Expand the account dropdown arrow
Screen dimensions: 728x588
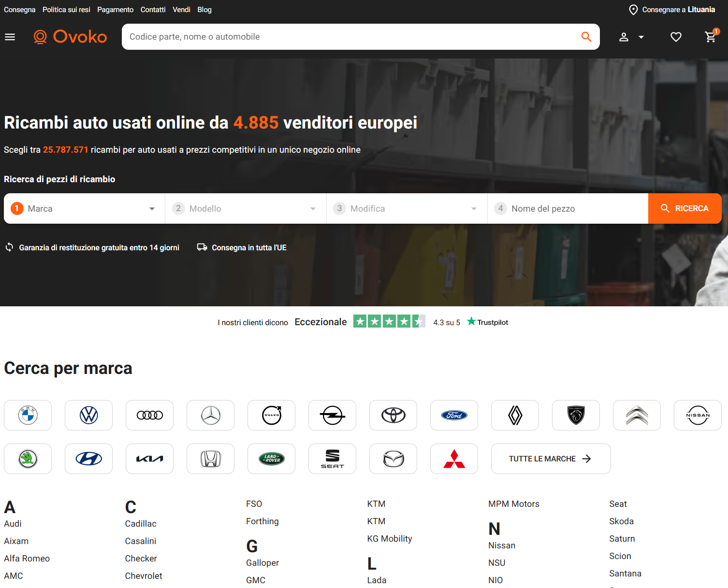(641, 37)
